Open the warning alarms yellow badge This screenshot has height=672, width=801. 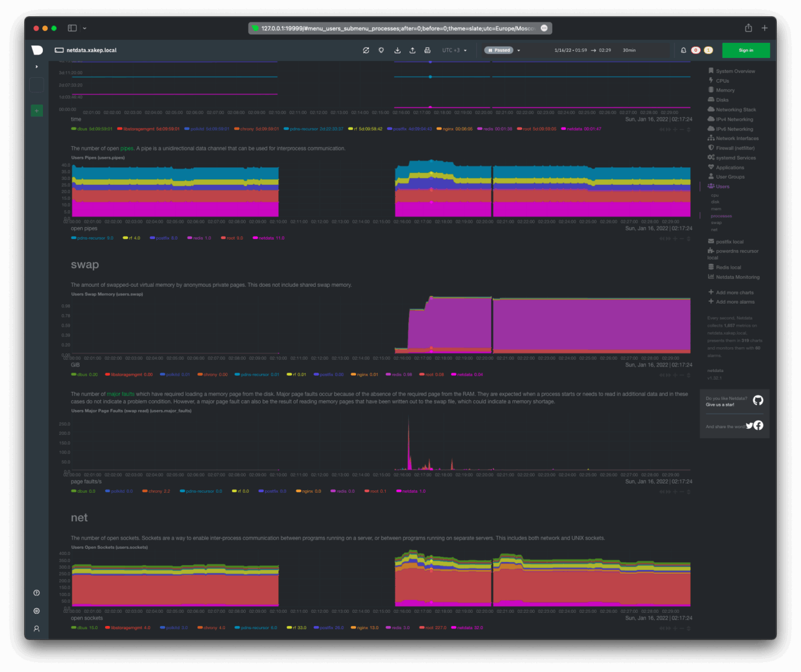(x=708, y=50)
